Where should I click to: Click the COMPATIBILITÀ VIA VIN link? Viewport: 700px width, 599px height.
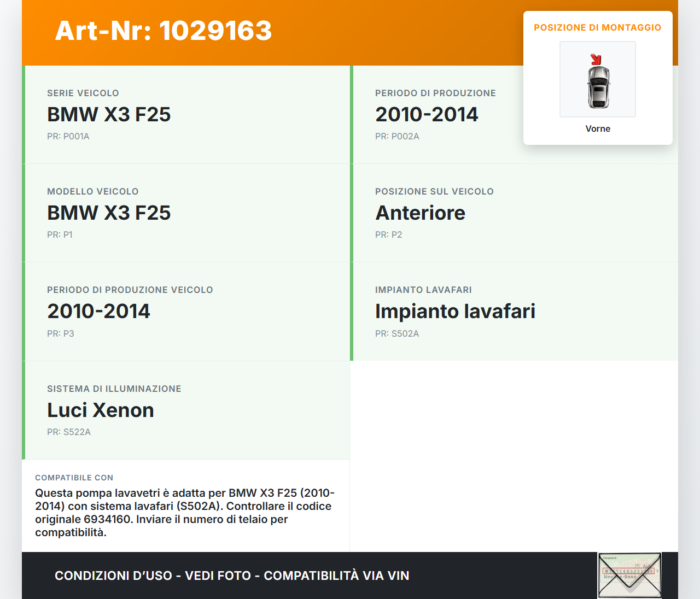336,575
